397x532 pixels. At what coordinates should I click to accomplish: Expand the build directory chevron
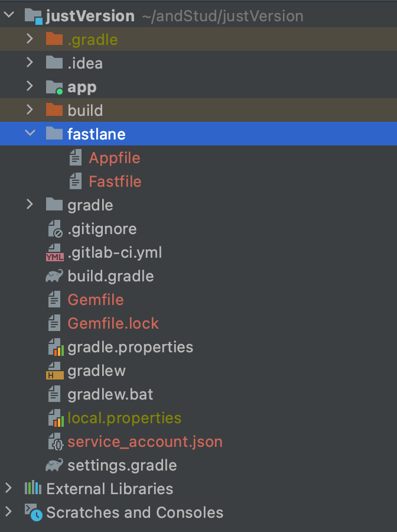click(x=30, y=109)
